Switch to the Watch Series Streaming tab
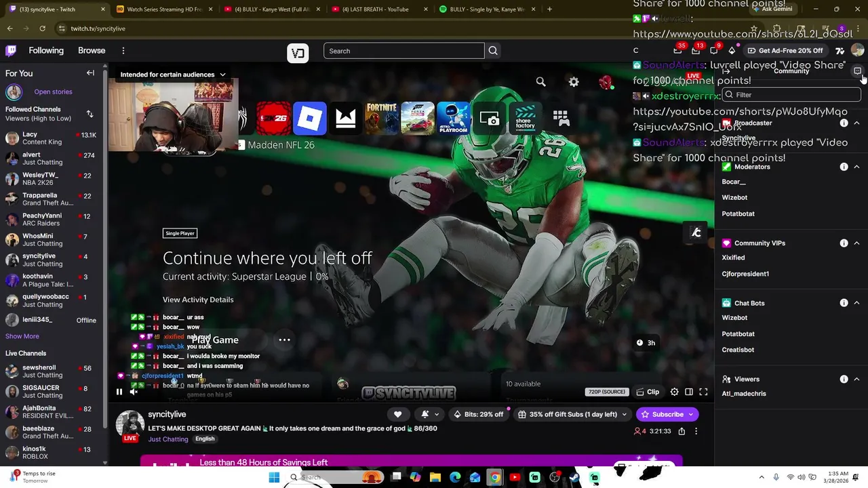Viewport: 868px width, 488px height. [164, 9]
